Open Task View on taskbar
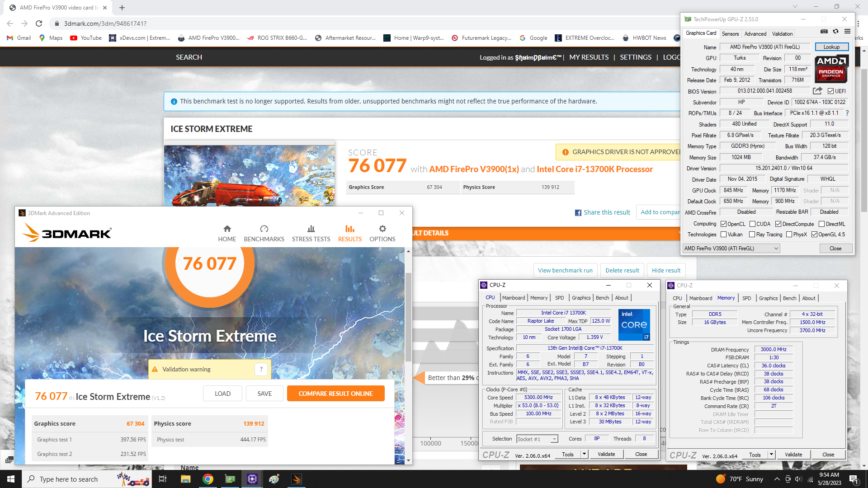Viewport: 868px width, 488px height. click(x=163, y=479)
